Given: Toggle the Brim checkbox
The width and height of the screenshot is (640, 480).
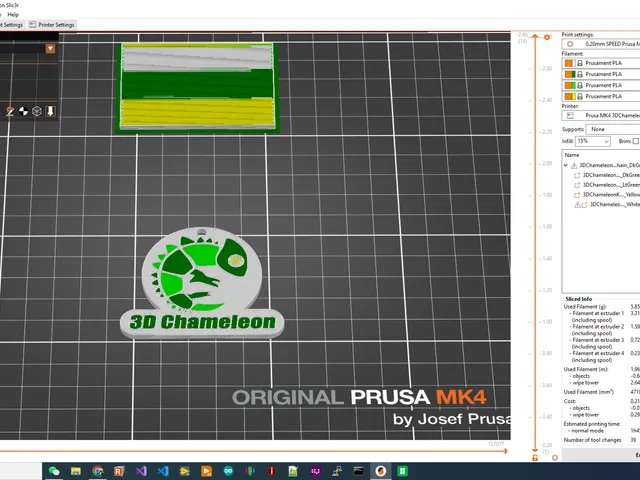Looking at the screenshot, I should click(x=636, y=141).
